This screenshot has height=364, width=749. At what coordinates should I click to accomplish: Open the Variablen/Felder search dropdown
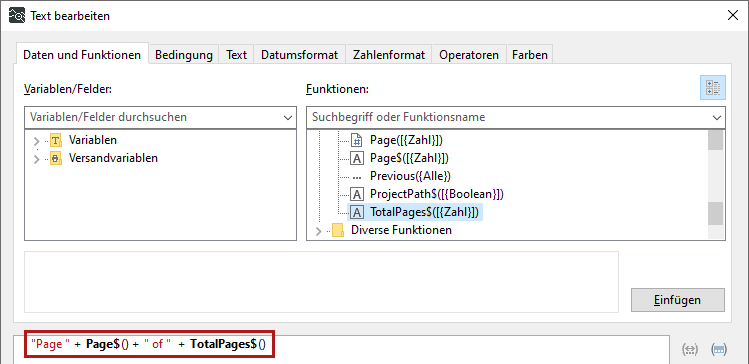pos(288,118)
